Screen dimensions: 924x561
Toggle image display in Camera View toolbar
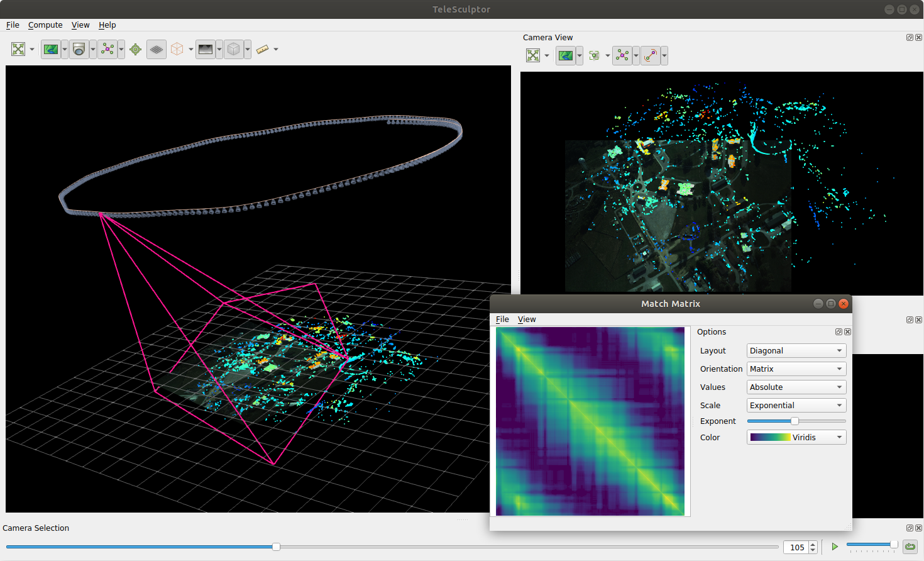[x=566, y=55]
